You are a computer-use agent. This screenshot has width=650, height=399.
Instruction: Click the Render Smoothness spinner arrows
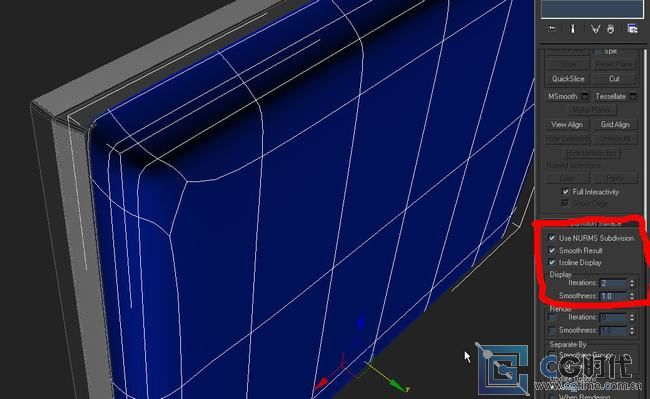tap(632, 331)
